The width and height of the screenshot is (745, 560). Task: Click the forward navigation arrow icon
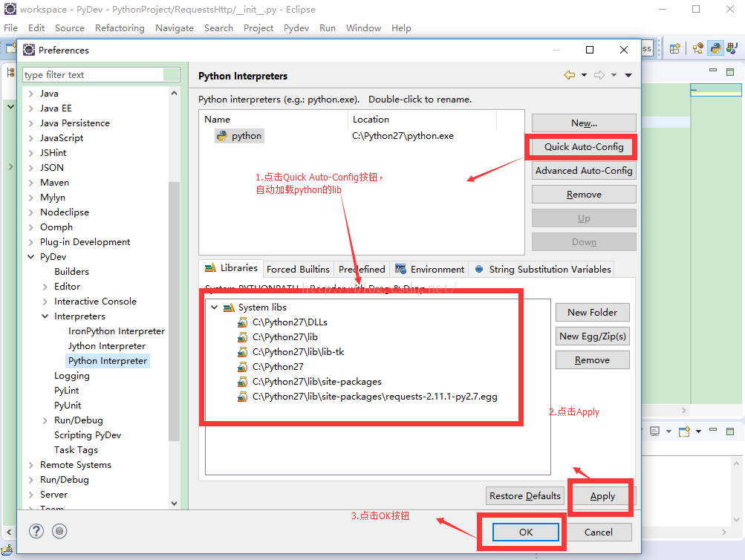pos(599,75)
